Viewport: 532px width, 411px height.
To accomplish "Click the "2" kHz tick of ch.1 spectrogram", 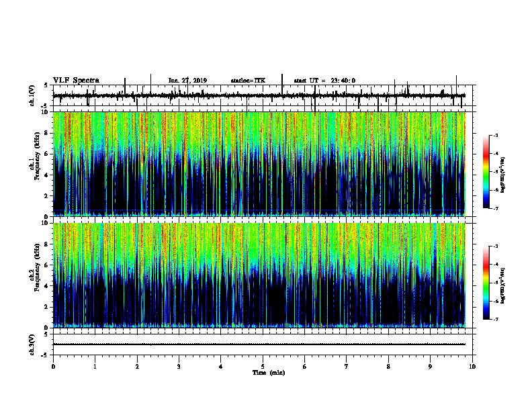I will point(47,195).
